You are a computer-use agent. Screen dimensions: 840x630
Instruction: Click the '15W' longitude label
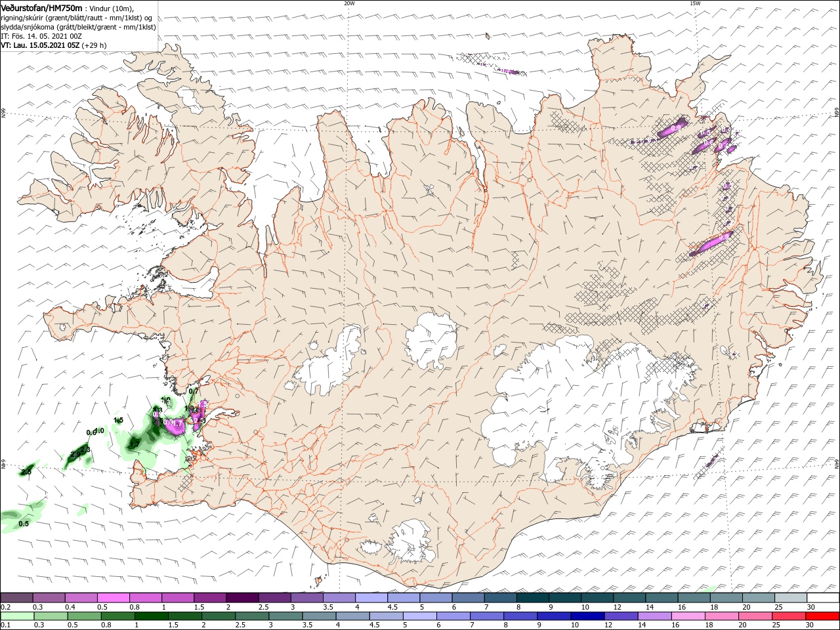tap(695, 3)
